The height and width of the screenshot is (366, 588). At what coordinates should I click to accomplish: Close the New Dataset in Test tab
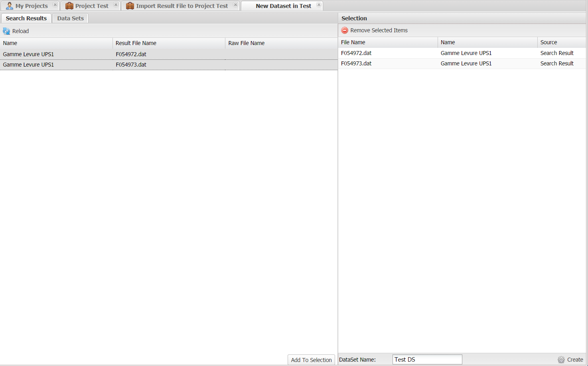(x=319, y=5)
